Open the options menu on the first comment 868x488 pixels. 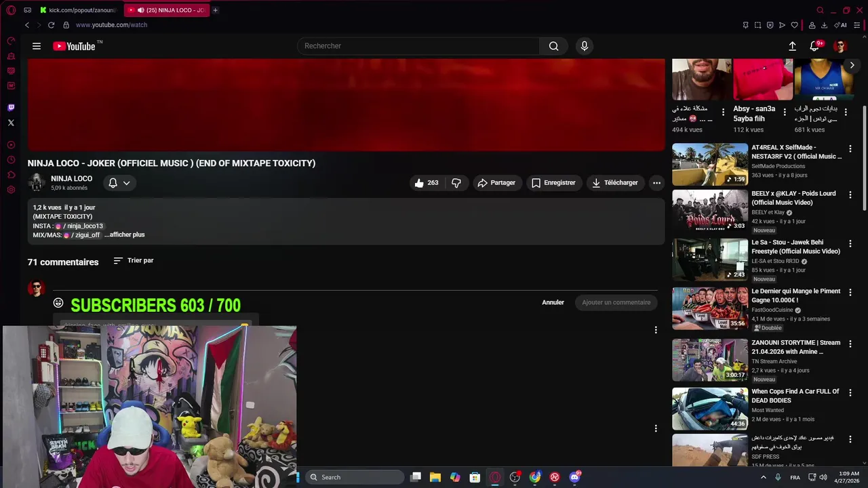pos(655,330)
